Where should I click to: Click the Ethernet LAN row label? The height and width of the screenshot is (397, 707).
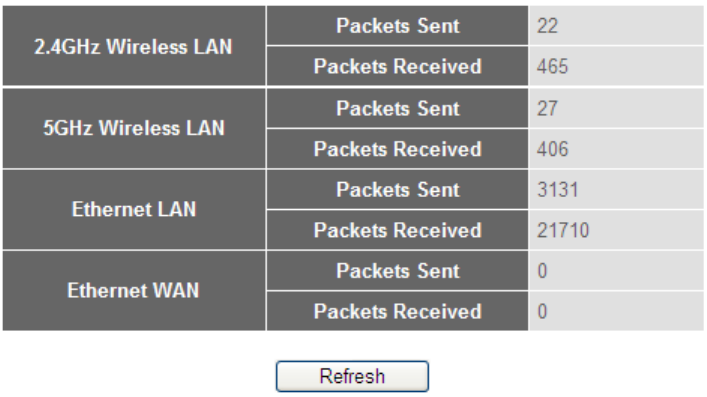(x=134, y=209)
